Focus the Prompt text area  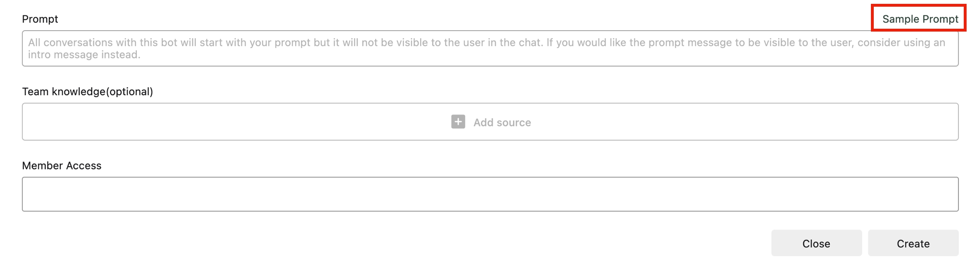490,48
